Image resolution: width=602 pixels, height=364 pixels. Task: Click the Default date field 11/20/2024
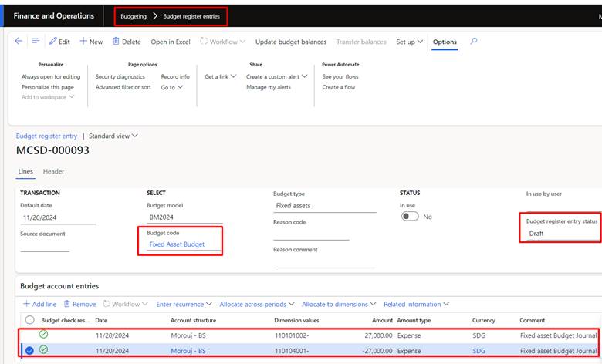coord(58,217)
